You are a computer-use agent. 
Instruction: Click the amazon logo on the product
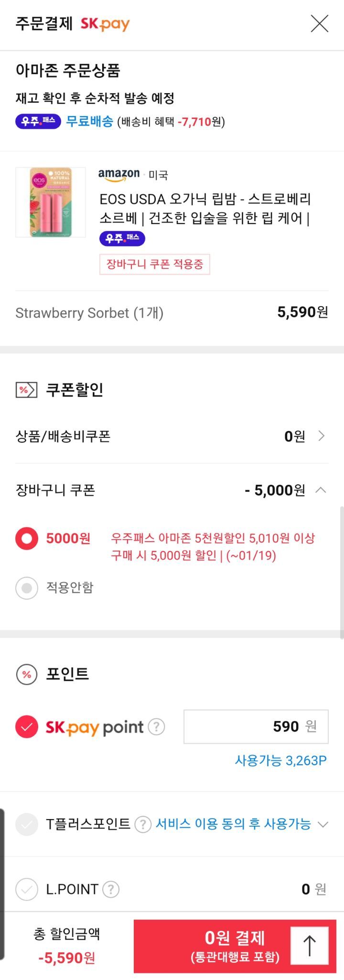tap(119, 175)
